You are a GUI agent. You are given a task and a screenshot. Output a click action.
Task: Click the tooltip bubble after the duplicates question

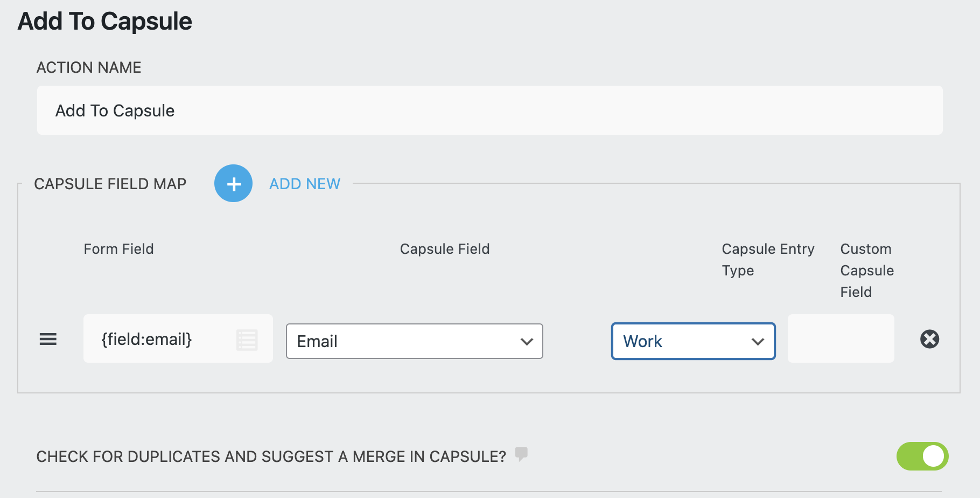click(x=521, y=455)
